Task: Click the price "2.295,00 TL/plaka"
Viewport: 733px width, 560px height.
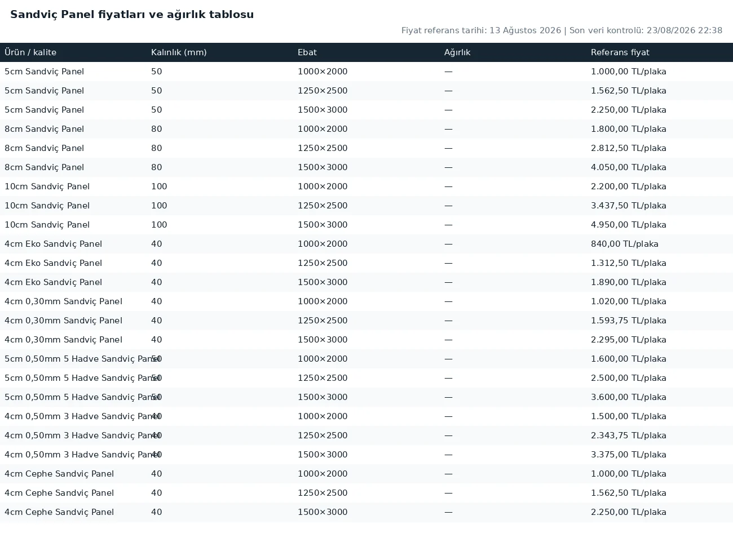Action: pos(629,340)
